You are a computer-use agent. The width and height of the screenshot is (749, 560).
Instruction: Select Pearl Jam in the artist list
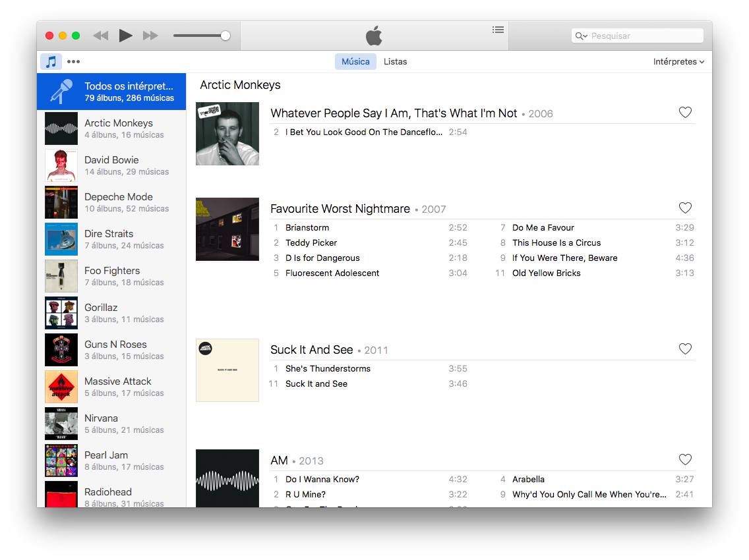click(111, 461)
